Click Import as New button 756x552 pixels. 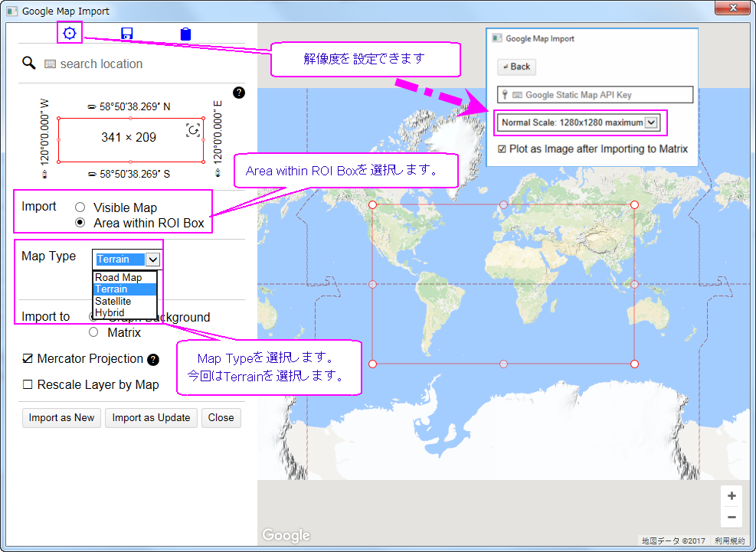(61, 417)
